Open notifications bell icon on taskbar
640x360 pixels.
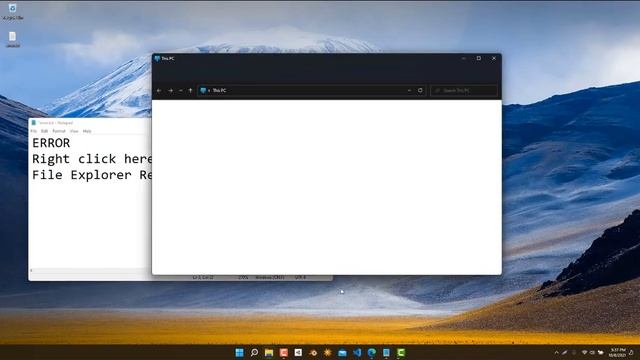[631, 352]
